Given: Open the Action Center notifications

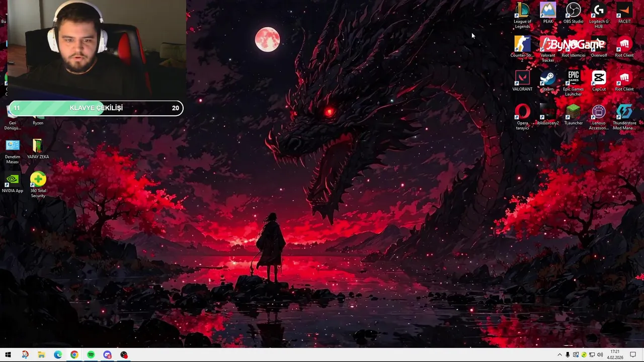Looking at the screenshot, I should click(x=633, y=355).
